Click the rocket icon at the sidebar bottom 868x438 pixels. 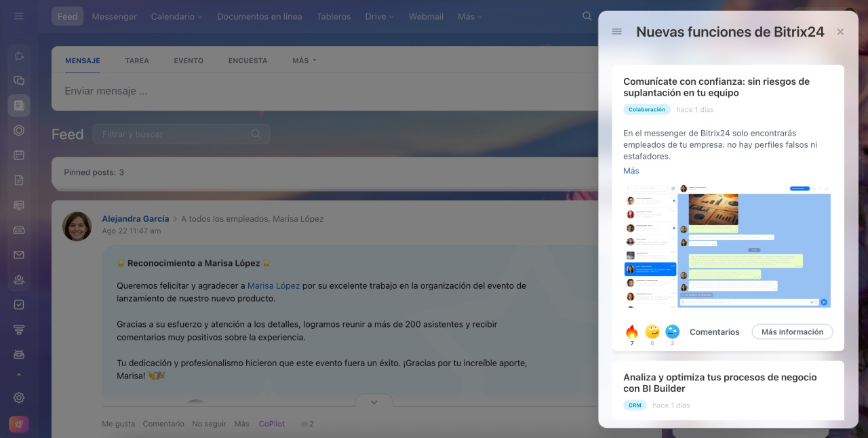click(x=19, y=424)
